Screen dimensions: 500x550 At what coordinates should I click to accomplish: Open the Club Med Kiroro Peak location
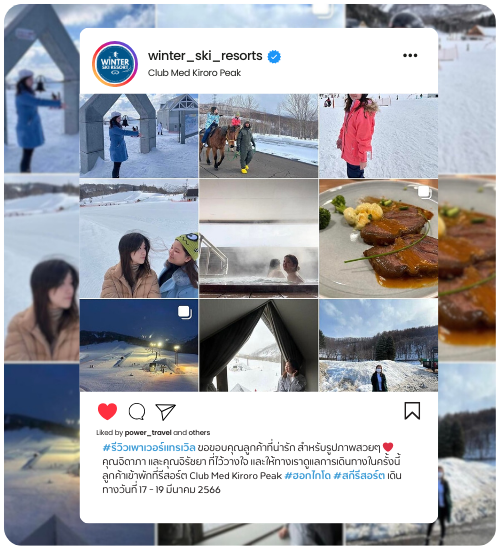tap(194, 73)
